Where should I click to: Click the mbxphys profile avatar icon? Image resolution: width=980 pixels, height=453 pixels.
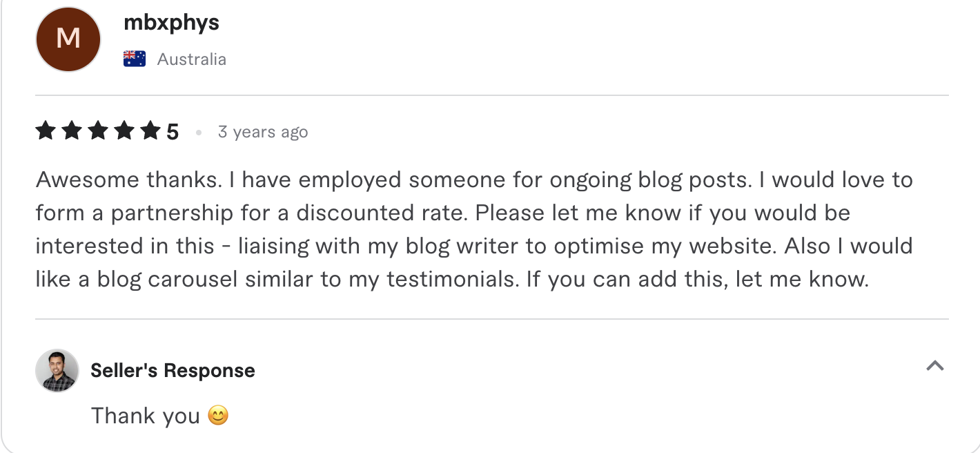coord(67,39)
